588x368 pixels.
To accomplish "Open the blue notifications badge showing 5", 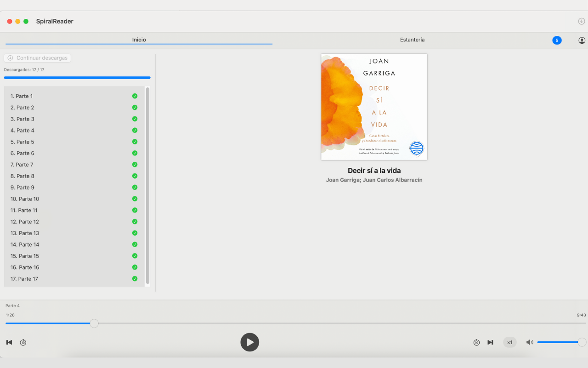I will (557, 40).
